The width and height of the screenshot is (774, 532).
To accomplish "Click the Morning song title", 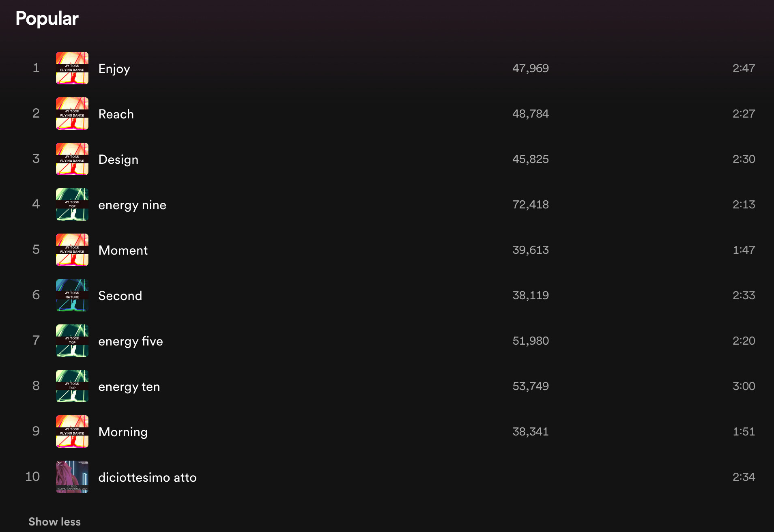I will [x=123, y=432].
